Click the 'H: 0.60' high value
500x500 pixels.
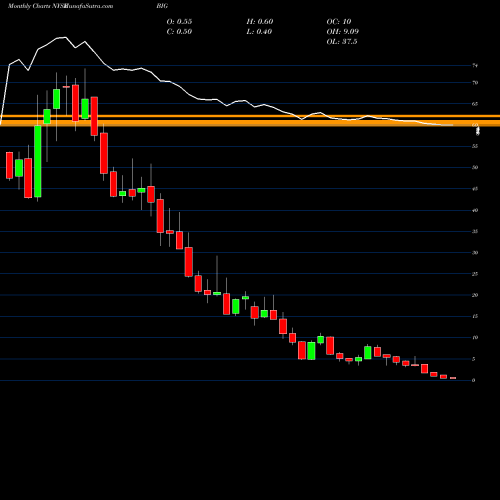[x=260, y=22]
